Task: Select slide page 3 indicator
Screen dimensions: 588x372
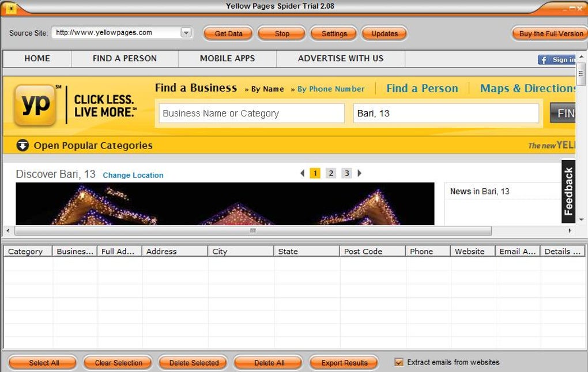Action: pos(346,173)
